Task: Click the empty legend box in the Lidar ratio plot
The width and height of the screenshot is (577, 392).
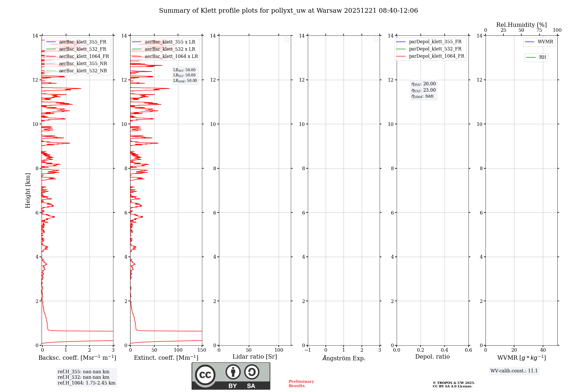Action: tap(287, 40)
